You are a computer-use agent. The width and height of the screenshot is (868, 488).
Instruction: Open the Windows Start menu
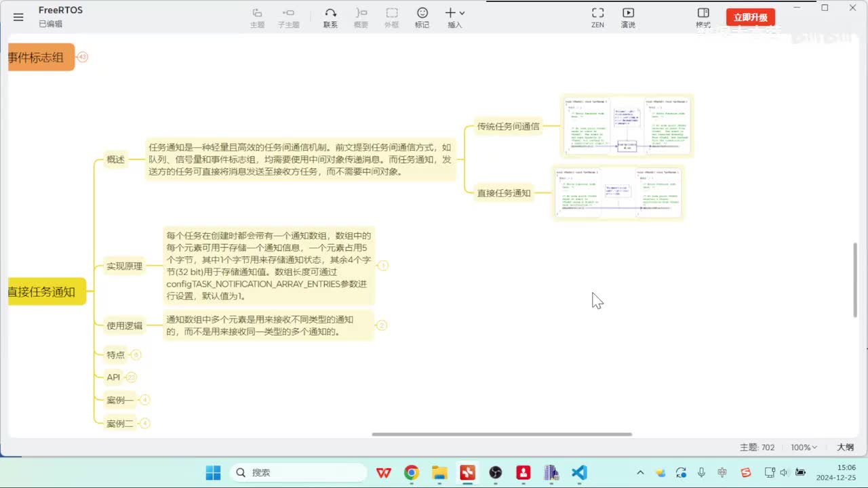213,472
